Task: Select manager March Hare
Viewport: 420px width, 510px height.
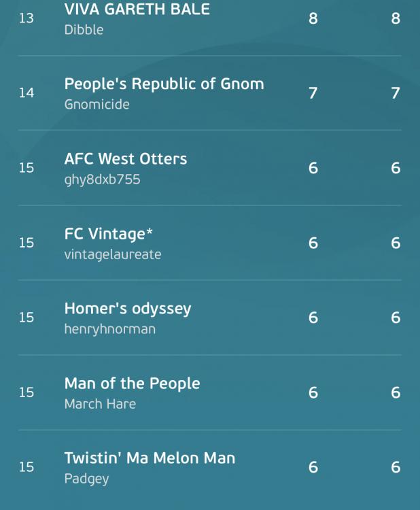Action: 100,405
